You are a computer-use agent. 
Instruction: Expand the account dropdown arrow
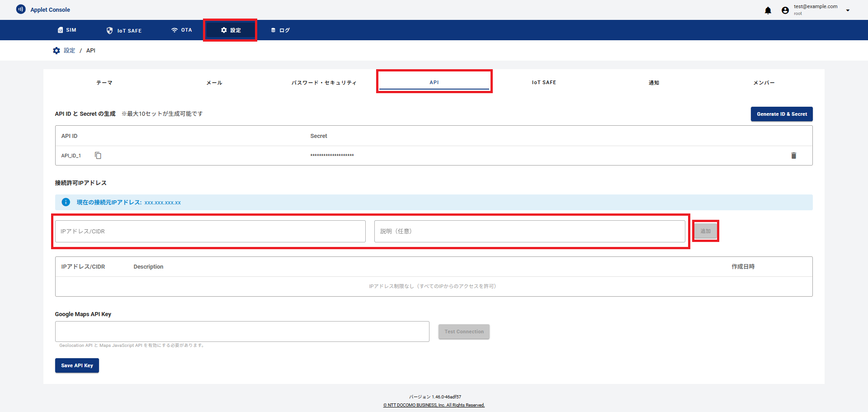pos(848,10)
